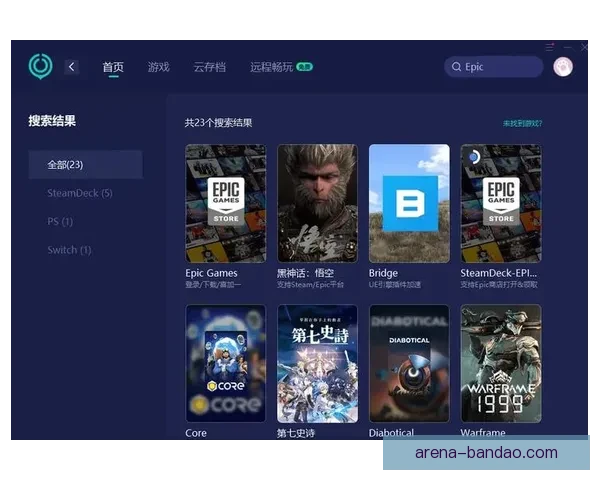This screenshot has width=600, height=480.
Task: Filter results by SteamDeck (5)
Action: 80,193
